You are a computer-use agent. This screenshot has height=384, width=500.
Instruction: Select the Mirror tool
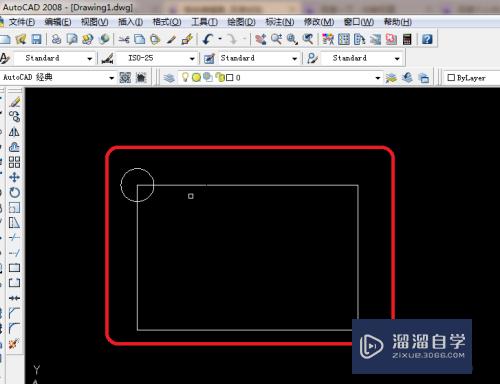point(15,132)
